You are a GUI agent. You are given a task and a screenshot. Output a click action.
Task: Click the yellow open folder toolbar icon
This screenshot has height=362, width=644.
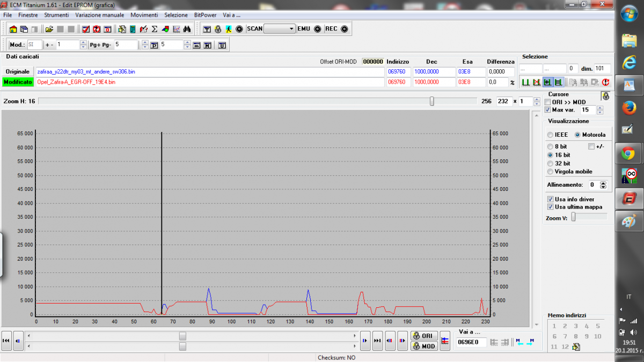[x=49, y=29]
